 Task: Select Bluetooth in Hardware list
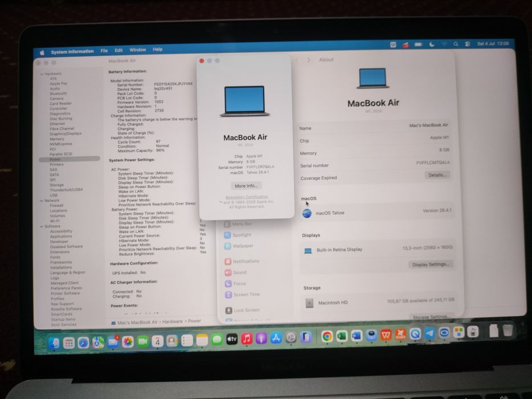coord(58,93)
